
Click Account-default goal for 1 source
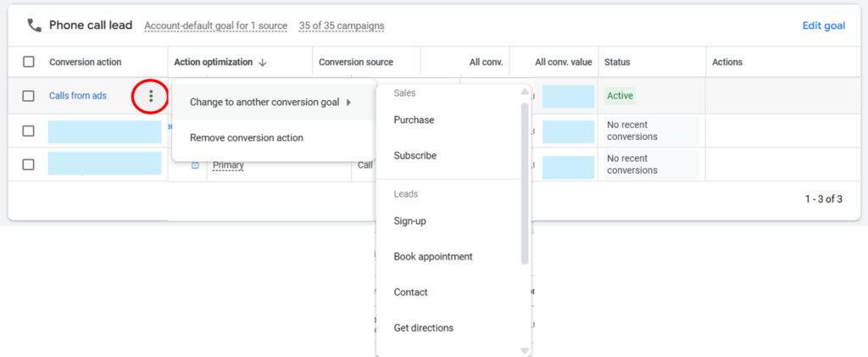pos(216,25)
